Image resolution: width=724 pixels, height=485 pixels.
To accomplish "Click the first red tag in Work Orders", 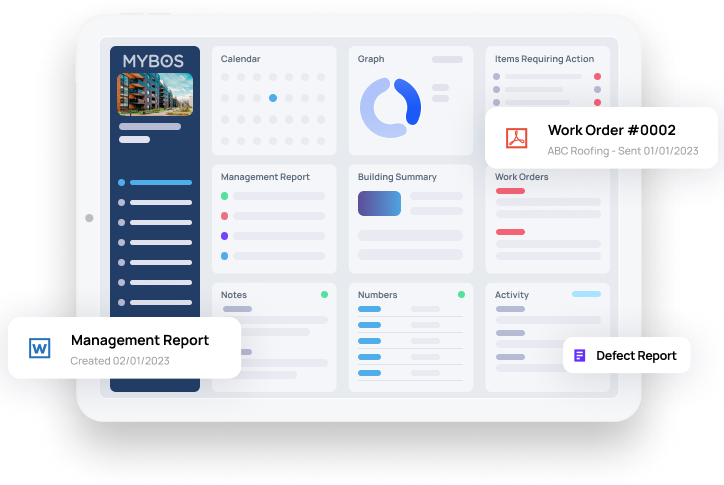I will tap(510, 191).
